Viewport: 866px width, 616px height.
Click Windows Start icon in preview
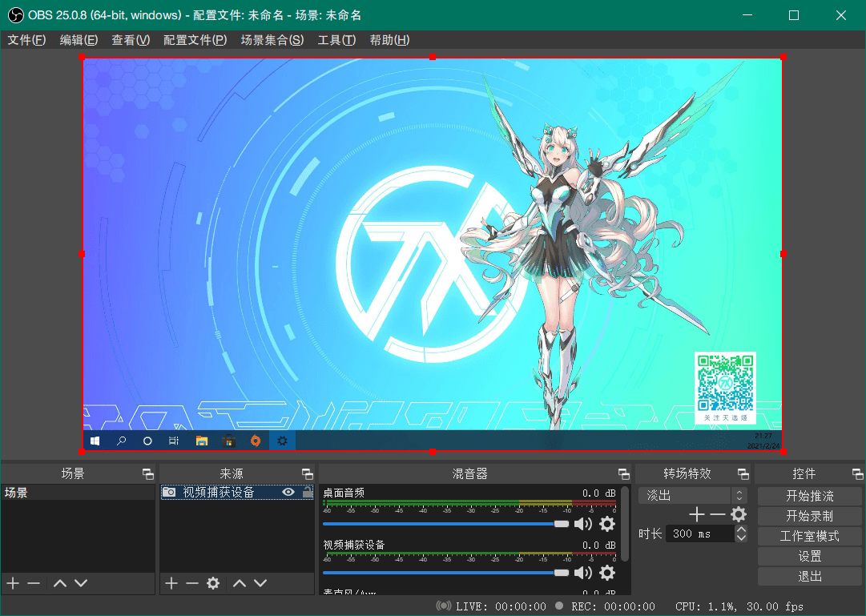[95, 441]
